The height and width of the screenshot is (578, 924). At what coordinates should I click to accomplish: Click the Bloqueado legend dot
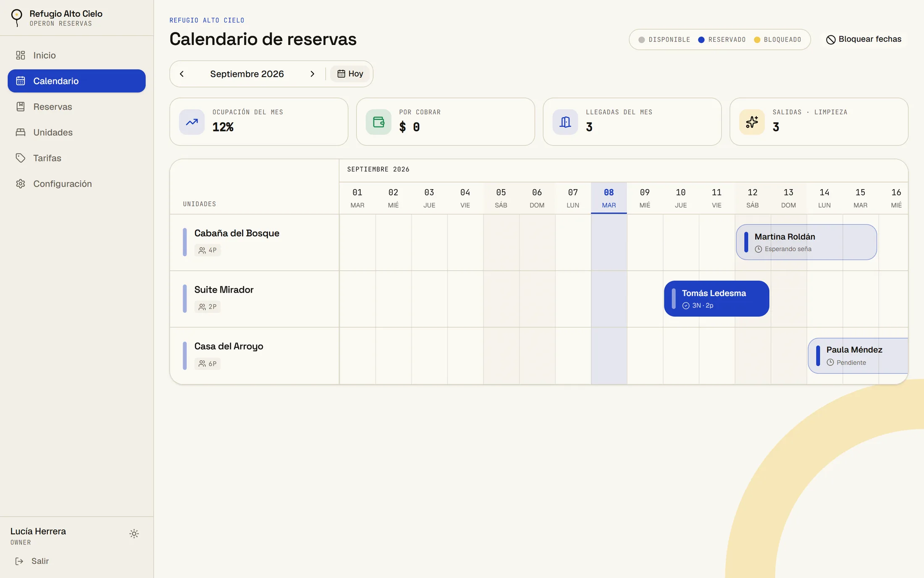click(x=757, y=40)
